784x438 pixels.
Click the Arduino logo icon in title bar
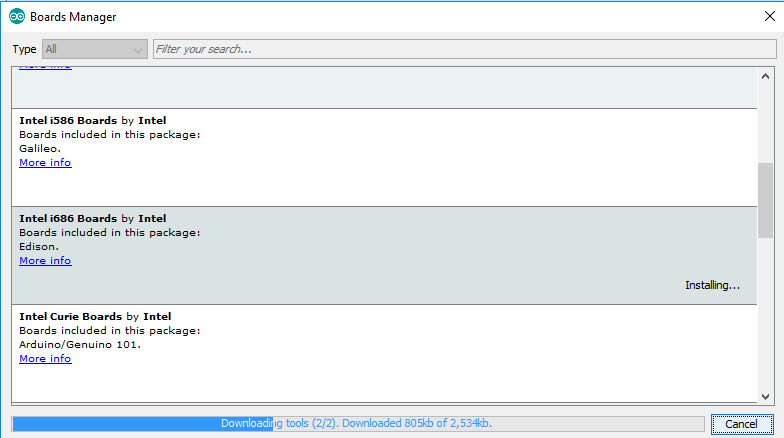click(17, 16)
